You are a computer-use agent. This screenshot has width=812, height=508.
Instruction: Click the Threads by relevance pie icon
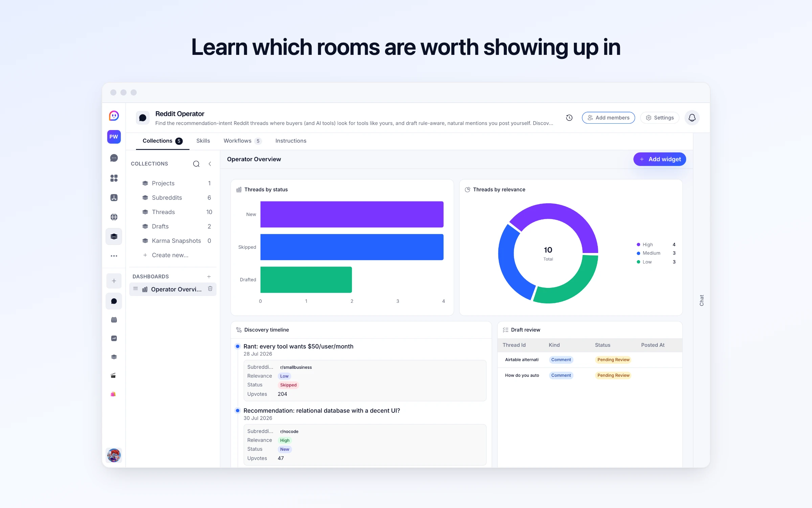468,190
